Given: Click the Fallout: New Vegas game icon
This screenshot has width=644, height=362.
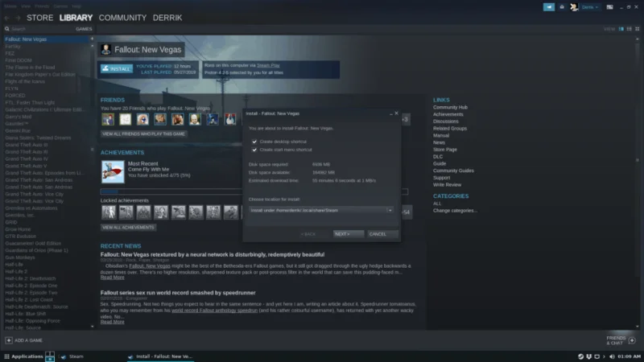Looking at the screenshot, I should click(106, 50).
